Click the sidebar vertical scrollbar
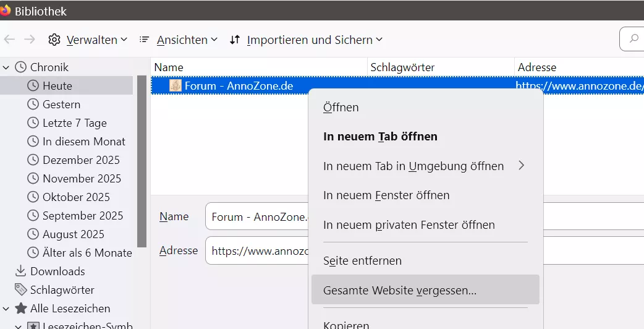Image resolution: width=644 pixels, height=329 pixels. point(142,161)
